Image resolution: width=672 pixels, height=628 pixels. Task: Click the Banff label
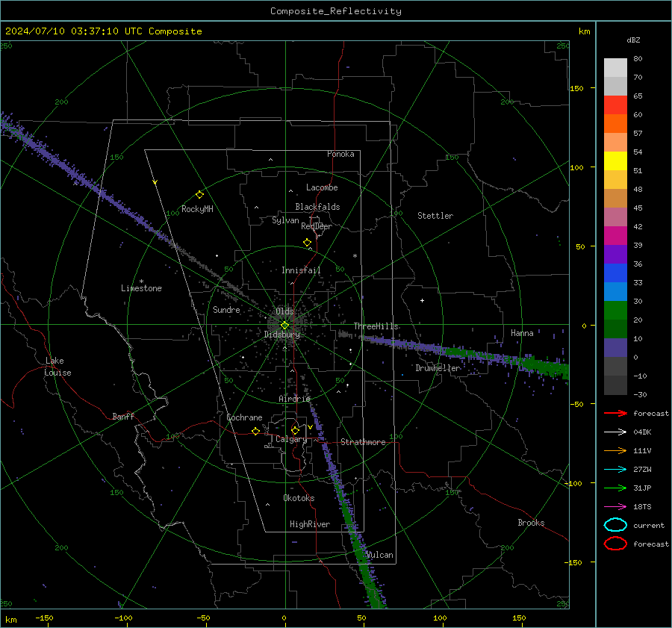tap(123, 416)
